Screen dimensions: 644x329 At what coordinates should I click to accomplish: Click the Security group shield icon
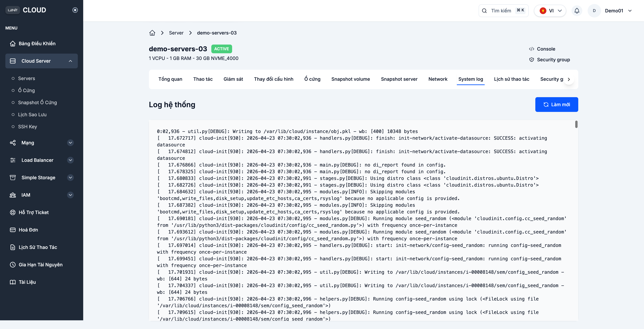(531, 60)
